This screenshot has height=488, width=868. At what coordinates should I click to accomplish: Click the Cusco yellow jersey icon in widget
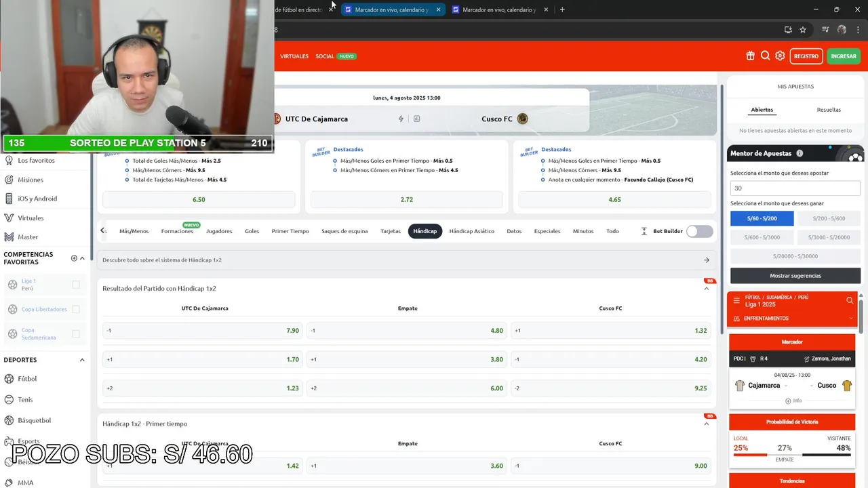(847, 386)
